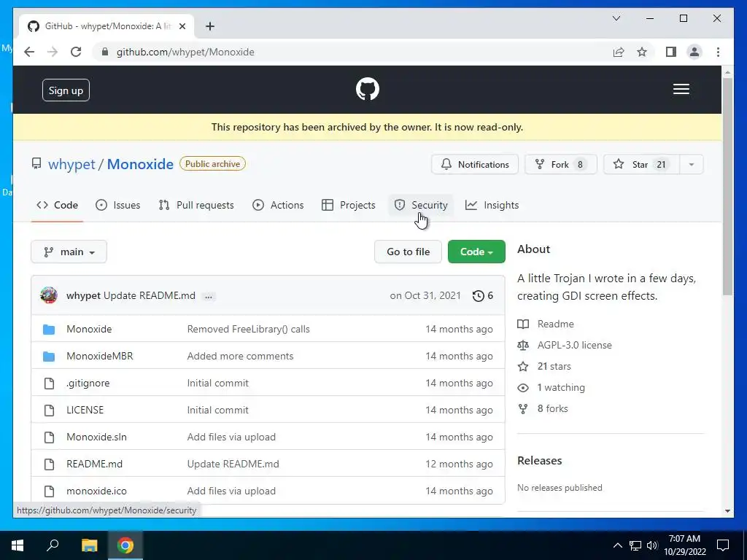Image resolution: width=747 pixels, height=560 pixels.
Task: Open File Explorer from taskbar
Action: coord(89,545)
